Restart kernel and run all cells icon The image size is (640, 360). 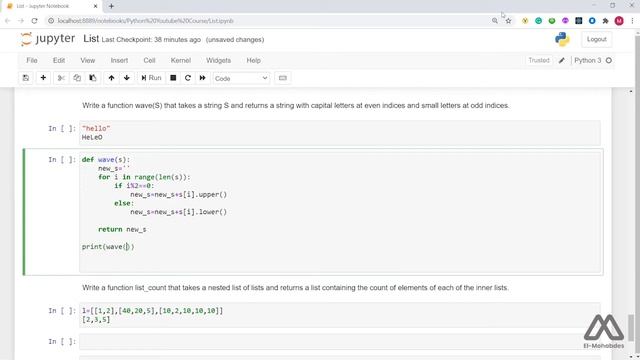(x=202, y=78)
